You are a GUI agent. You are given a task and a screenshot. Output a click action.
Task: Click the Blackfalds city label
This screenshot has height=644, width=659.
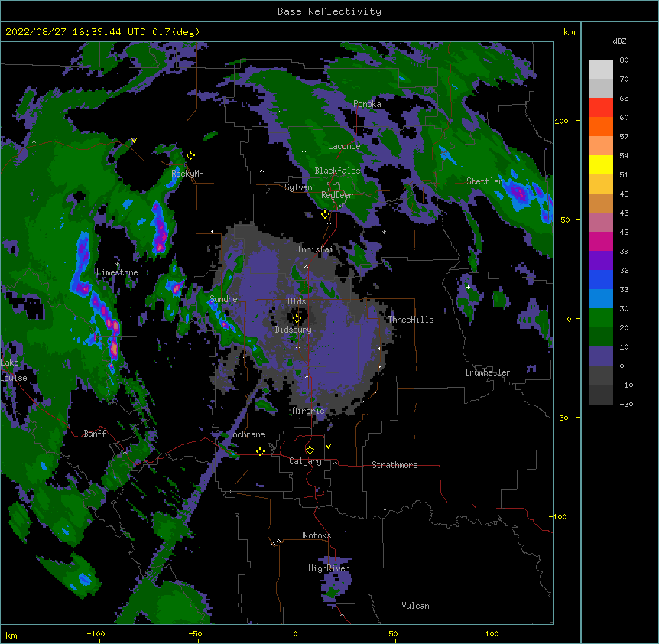[x=337, y=171]
